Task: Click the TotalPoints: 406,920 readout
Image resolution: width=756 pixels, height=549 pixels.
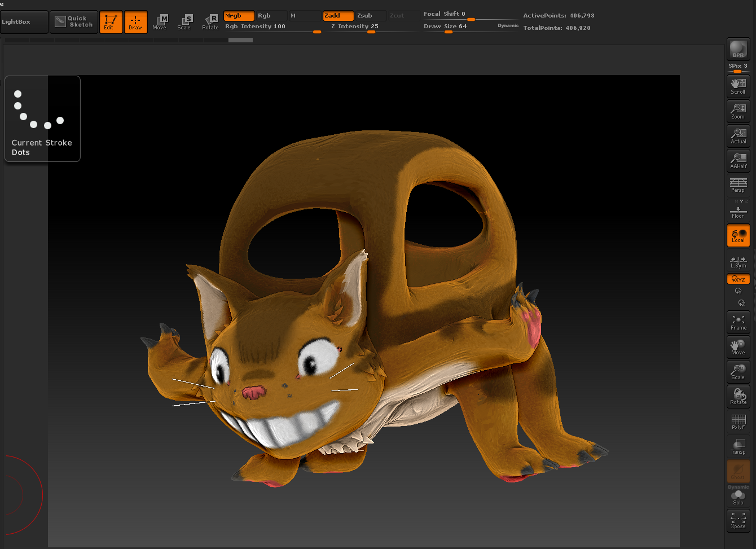Action: (557, 28)
